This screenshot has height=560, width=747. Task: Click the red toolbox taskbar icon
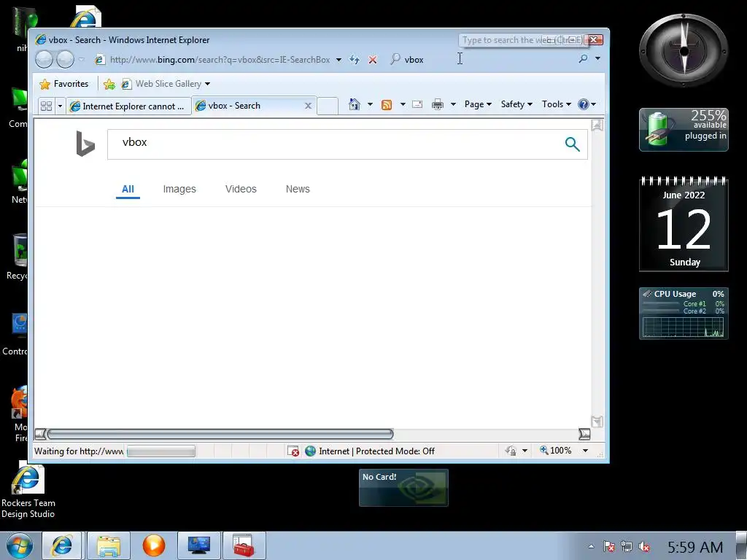(244, 545)
